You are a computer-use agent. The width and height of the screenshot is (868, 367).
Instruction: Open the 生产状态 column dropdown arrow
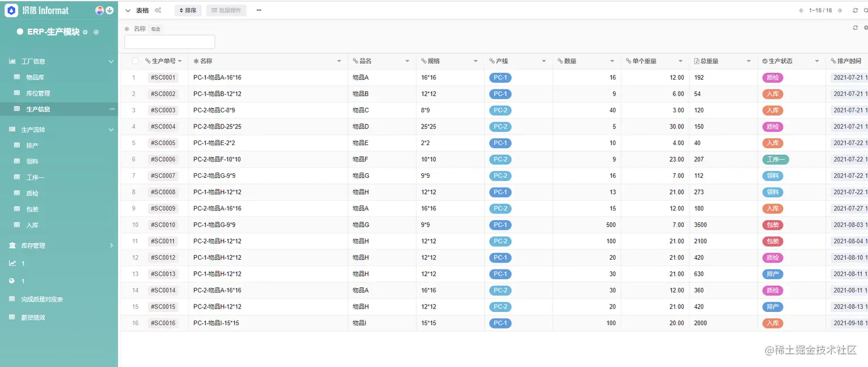817,61
